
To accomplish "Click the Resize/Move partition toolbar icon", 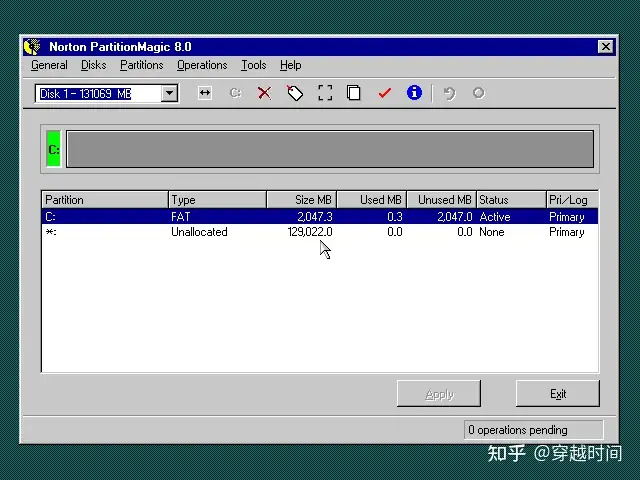I will tap(204, 93).
